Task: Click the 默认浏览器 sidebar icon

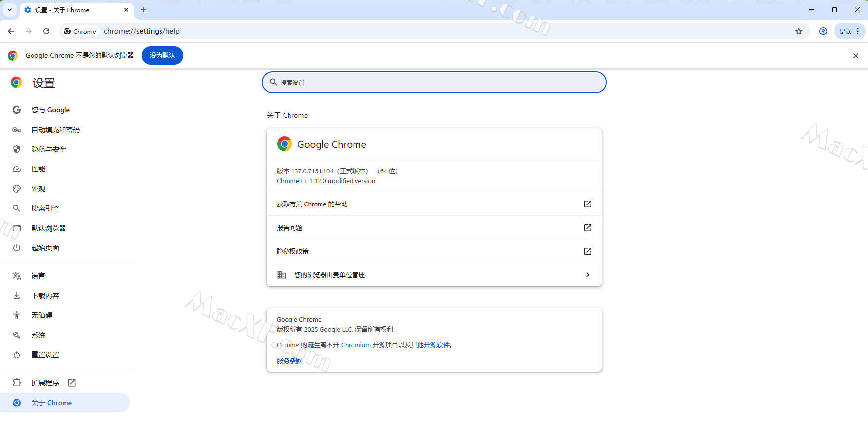Action: 17,228
